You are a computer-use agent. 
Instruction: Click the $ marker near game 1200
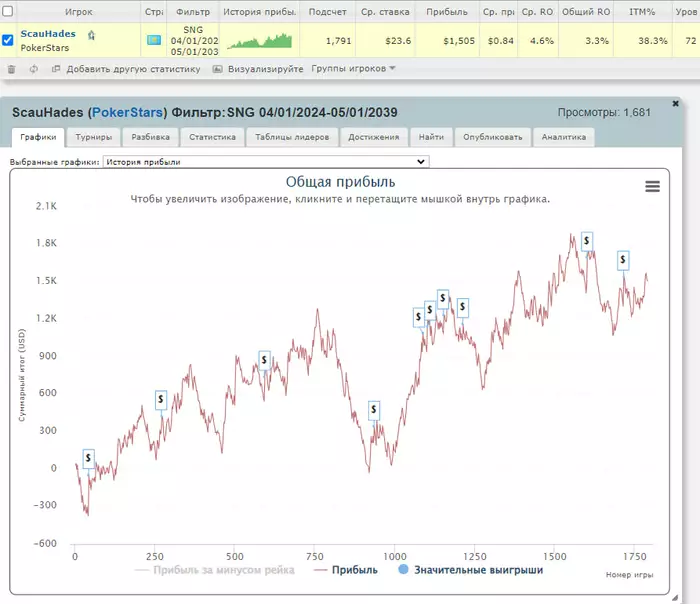462,307
